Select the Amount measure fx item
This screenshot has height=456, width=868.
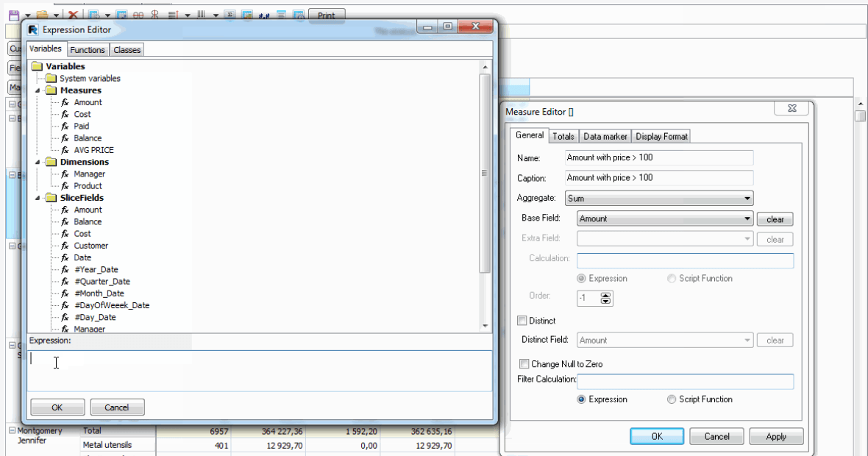tap(88, 102)
